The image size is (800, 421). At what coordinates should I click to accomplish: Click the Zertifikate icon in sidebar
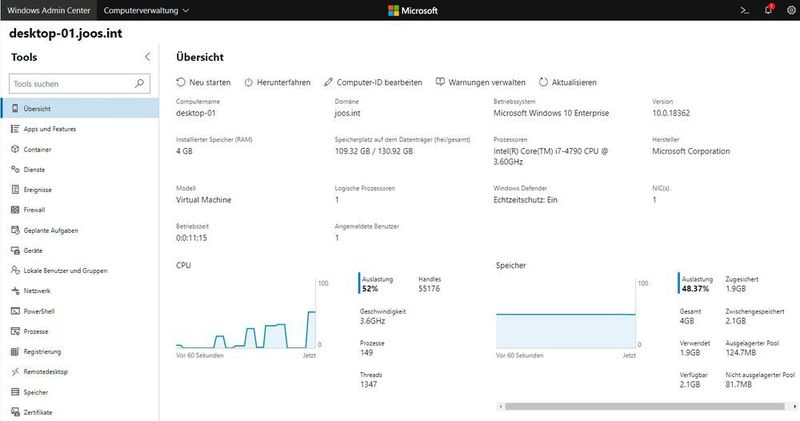(15, 412)
